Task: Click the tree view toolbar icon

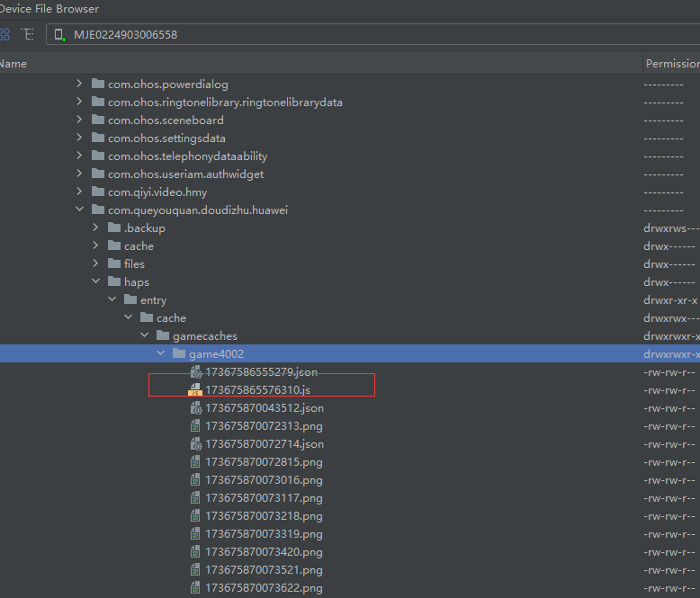Action: tap(28, 34)
